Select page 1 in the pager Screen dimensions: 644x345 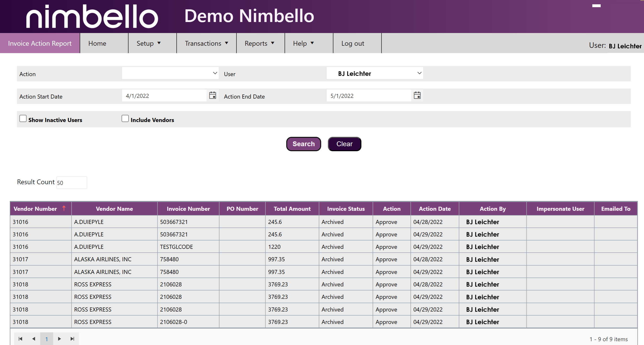pos(46,339)
